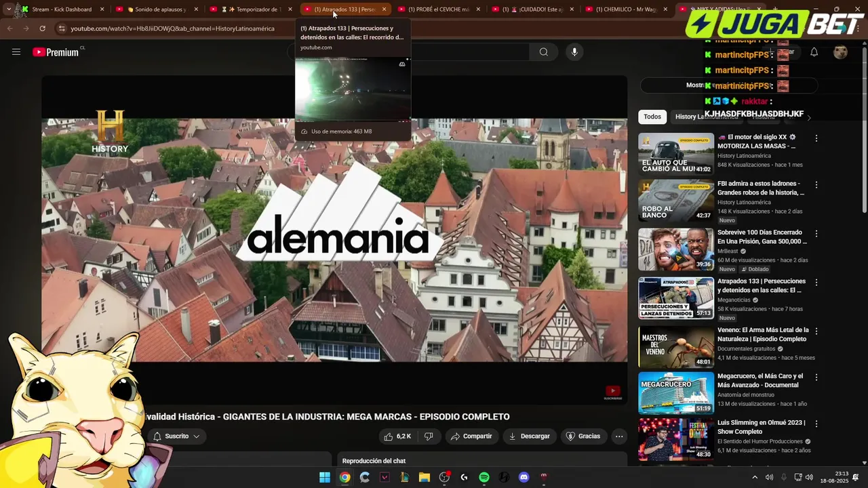This screenshot has height=488, width=868.
Task: Open Windows Start menu
Action: 325,477
